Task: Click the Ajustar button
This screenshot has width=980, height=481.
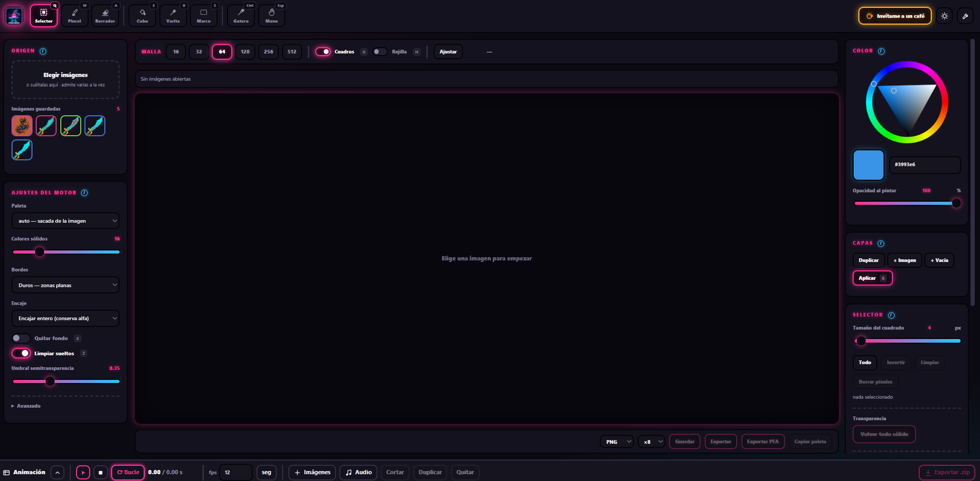Action: click(448, 51)
